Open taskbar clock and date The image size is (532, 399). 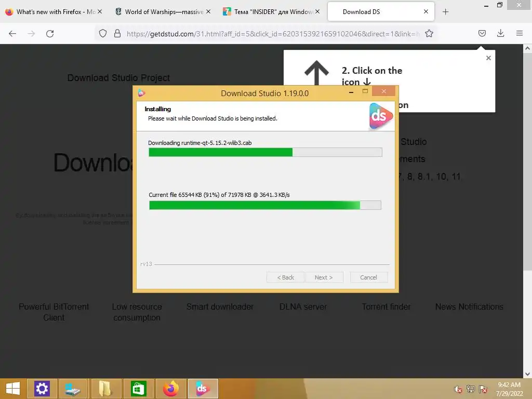tap(509, 389)
